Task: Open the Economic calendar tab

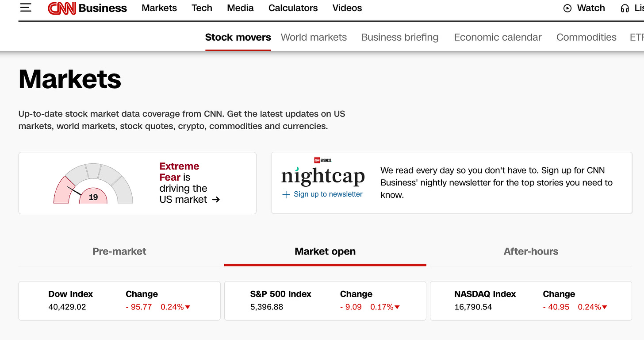Action: (x=498, y=37)
